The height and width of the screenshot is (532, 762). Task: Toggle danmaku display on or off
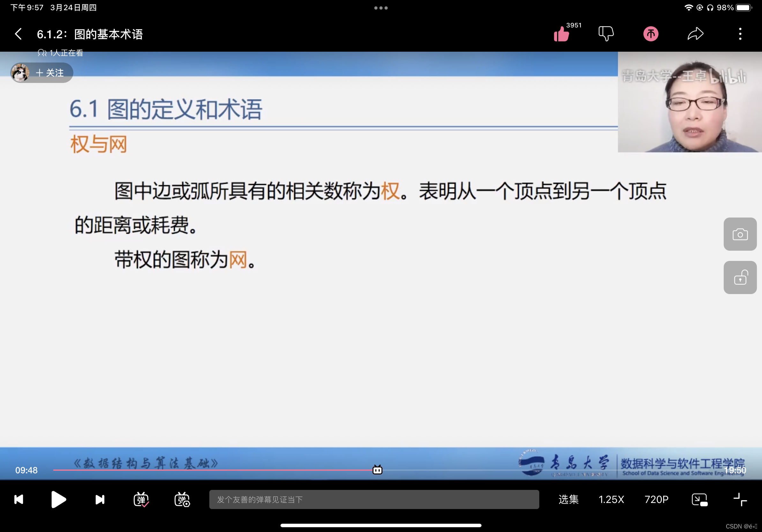click(141, 499)
